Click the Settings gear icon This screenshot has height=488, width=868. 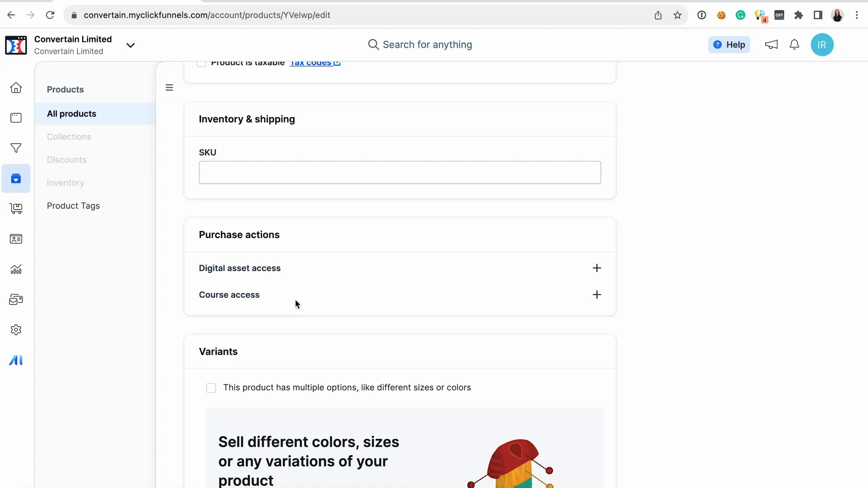pyautogui.click(x=16, y=329)
